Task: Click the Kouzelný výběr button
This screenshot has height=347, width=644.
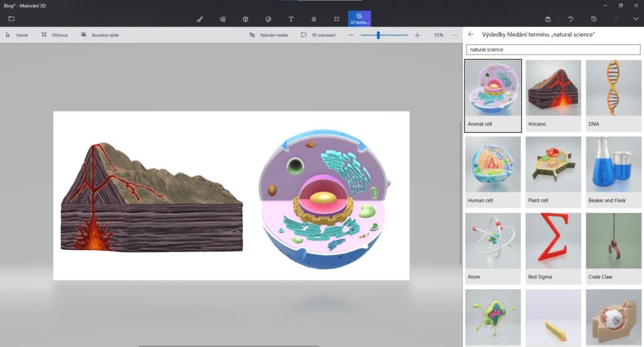Action: (x=100, y=35)
